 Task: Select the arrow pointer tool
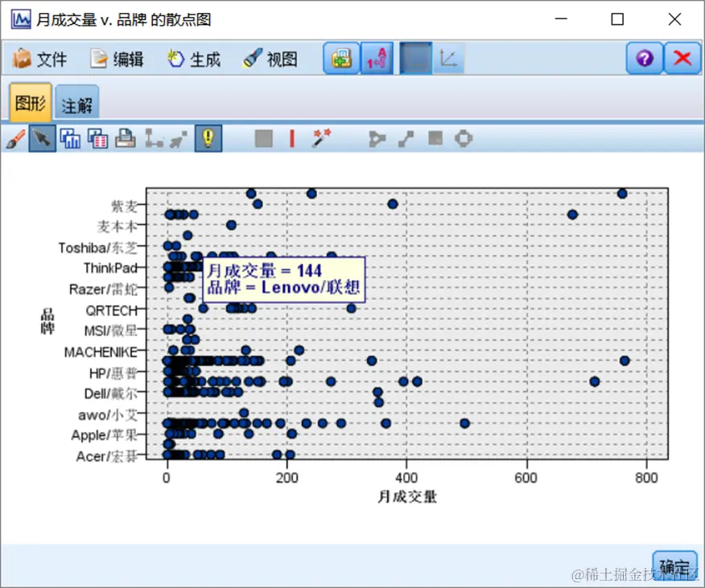tap(43, 139)
